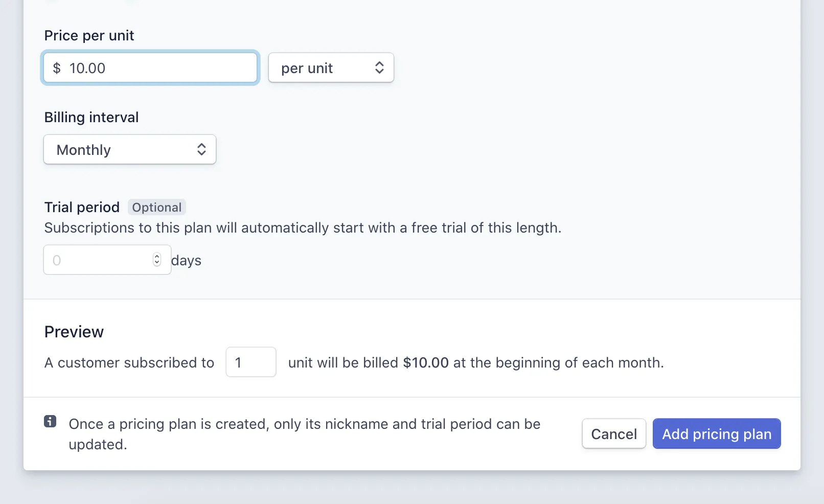The image size is (824, 504).
Task: Click the up-down arrows on per unit selector
Action: [x=379, y=67]
